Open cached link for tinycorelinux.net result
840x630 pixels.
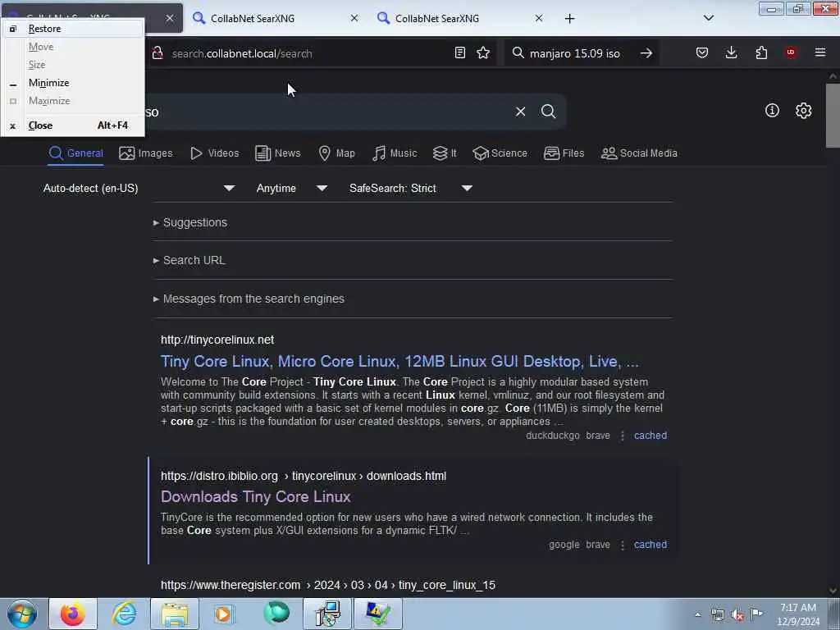pos(651,436)
